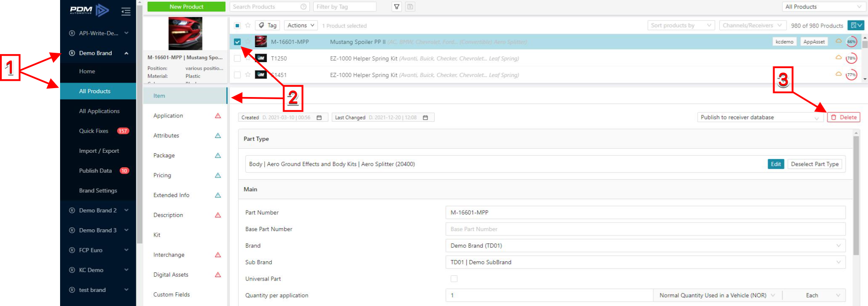This screenshot has height=306, width=868.
Task: Click the save filter icon beside funnel
Action: [410, 7]
